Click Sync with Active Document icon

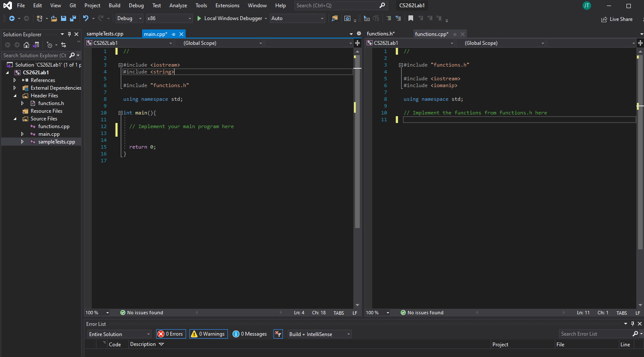pyautogui.click(x=64, y=45)
